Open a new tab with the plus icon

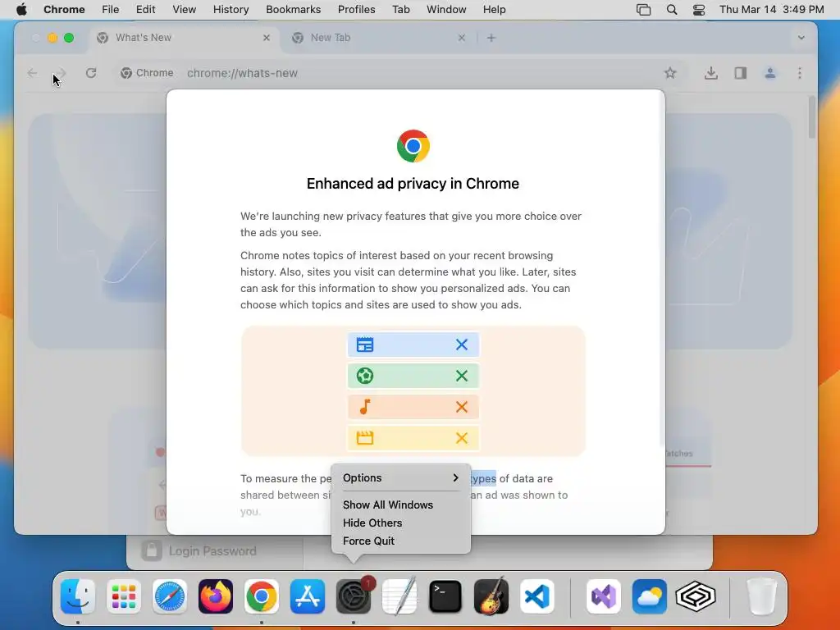coord(491,38)
